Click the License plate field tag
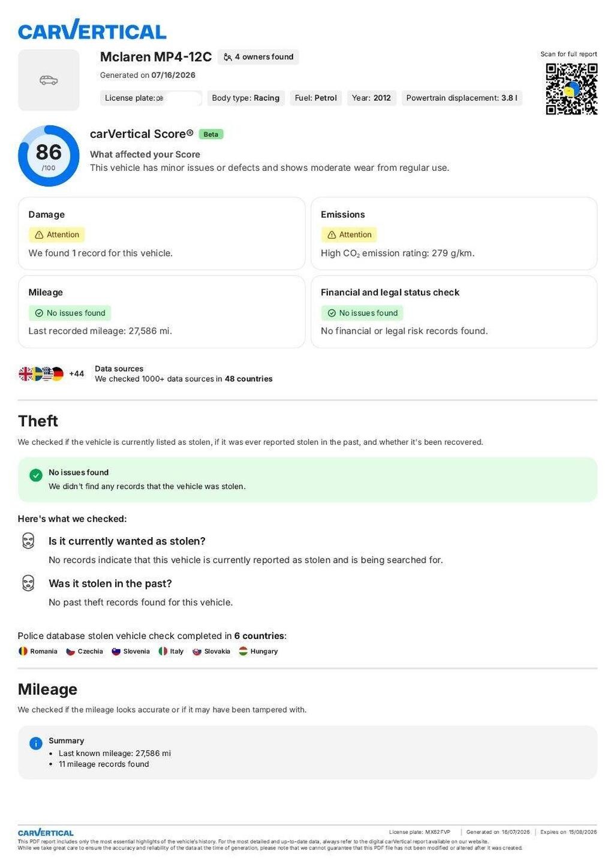Viewport: 614px width, 868px height. (x=151, y=98)
